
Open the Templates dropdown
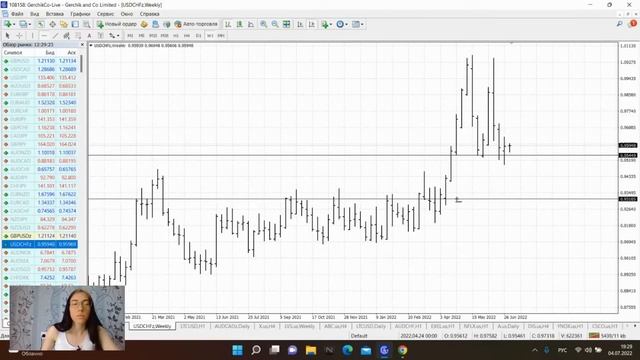point(358,24)
